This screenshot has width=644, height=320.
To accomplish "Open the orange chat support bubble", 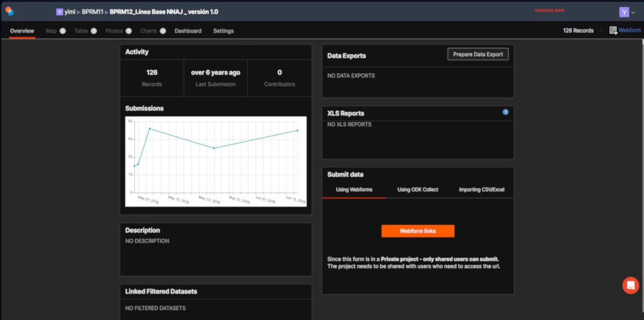I will [631, 285].
